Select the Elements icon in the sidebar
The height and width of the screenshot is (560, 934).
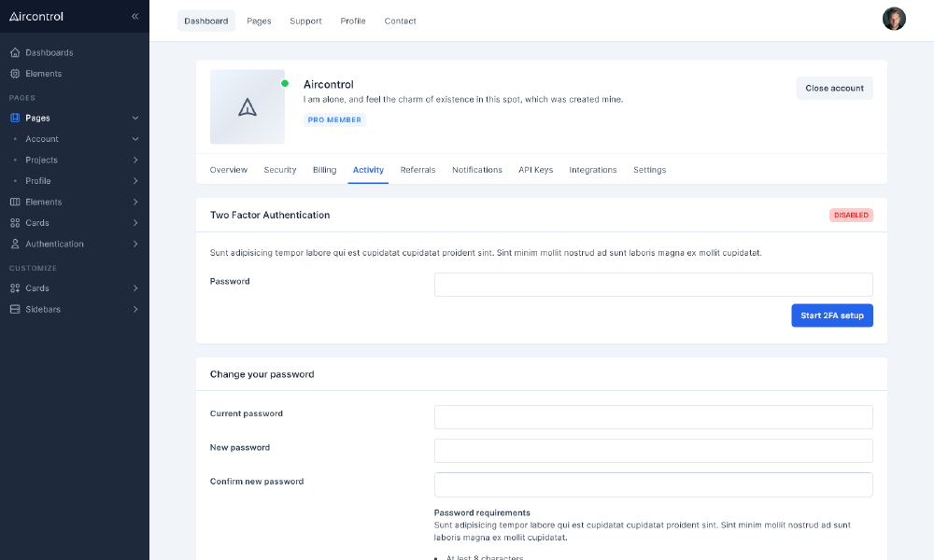pyautogui.click(x=16, y=74)
